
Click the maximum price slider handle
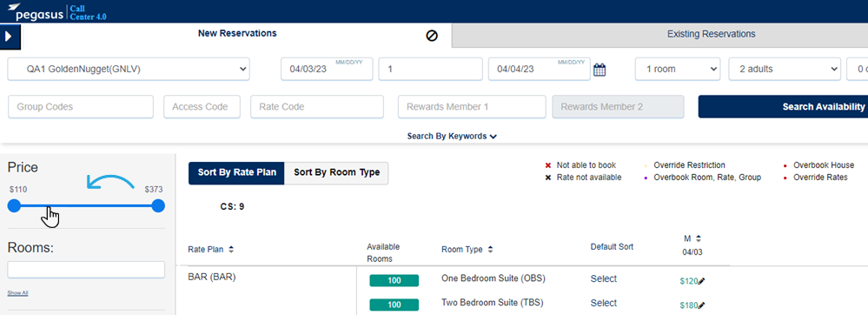point(158,206)
